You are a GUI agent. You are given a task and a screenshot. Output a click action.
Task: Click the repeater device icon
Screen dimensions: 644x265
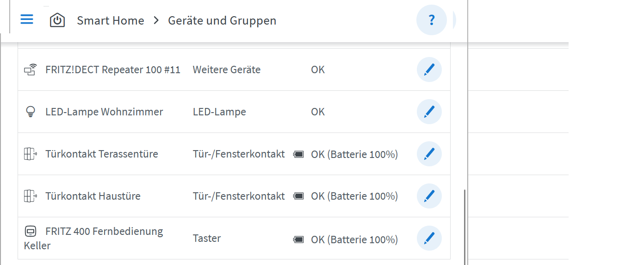tap(30, 69)
